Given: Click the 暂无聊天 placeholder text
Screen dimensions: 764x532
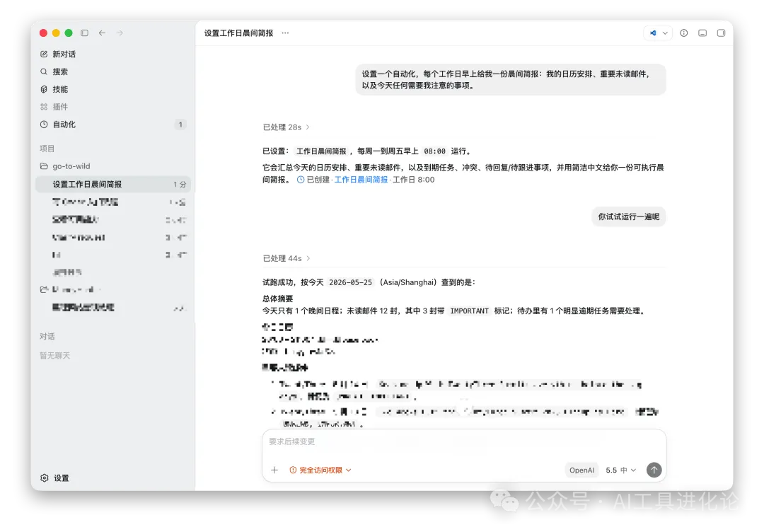Looking at the screenshot, I should pyautogui.click(x=55, y=356).
